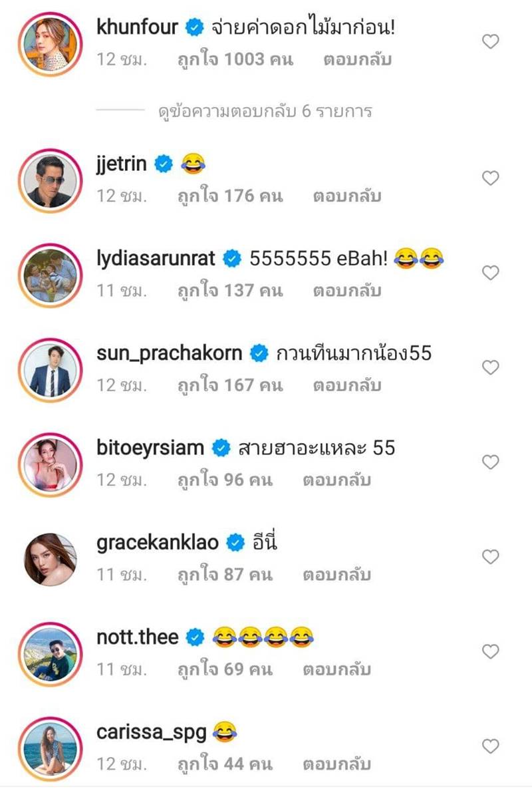The width and height of the screenshot is (532, 797).
Task: Tap the heart on jjetrin's comment
Action: pos(490,178)
